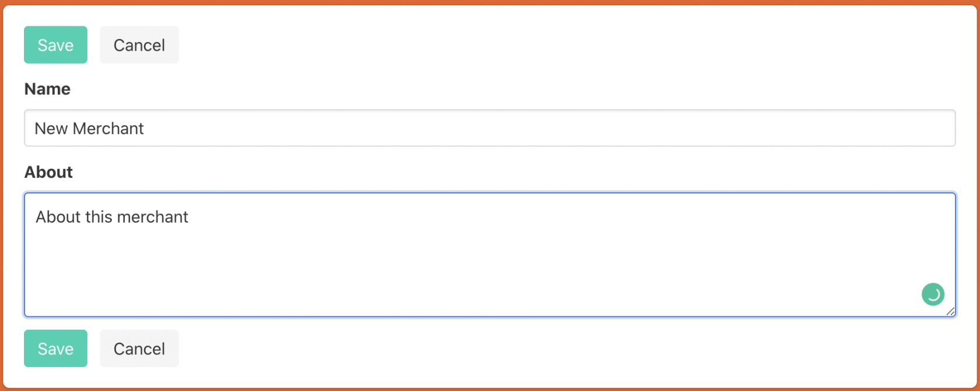Click the word "Merchant" in Name field
This screenshot has height=391, width=980.
108,129
